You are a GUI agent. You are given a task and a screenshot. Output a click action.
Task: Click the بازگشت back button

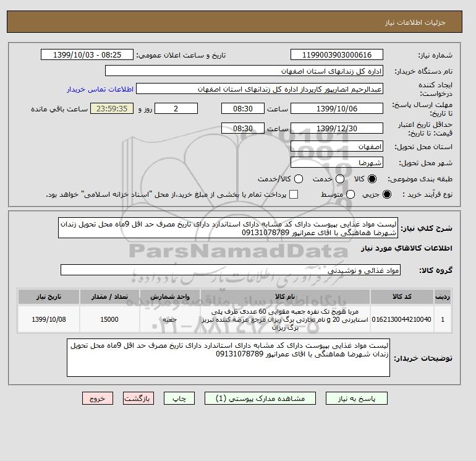138,399
